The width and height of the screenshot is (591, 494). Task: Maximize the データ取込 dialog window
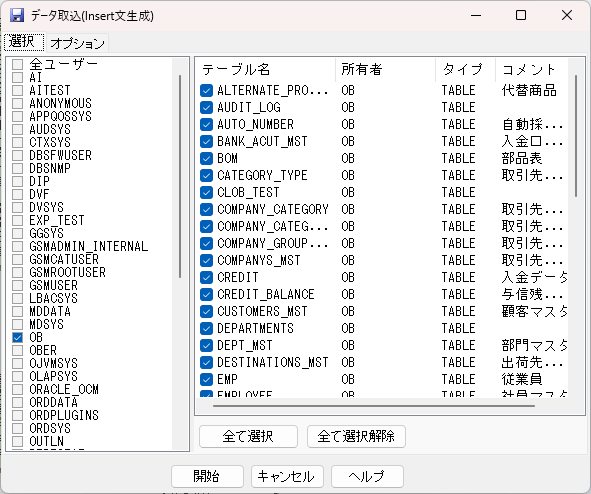click(521, 15)
